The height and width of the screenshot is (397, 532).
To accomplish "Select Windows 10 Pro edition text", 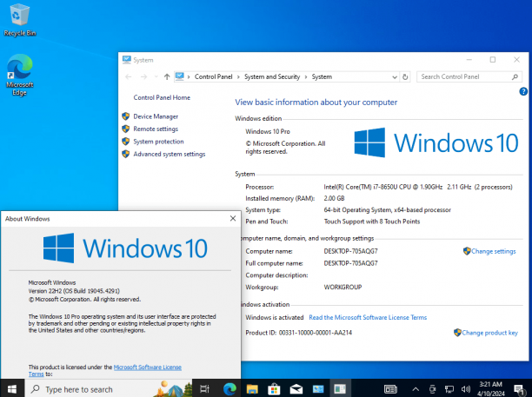I will click(268, 131).
